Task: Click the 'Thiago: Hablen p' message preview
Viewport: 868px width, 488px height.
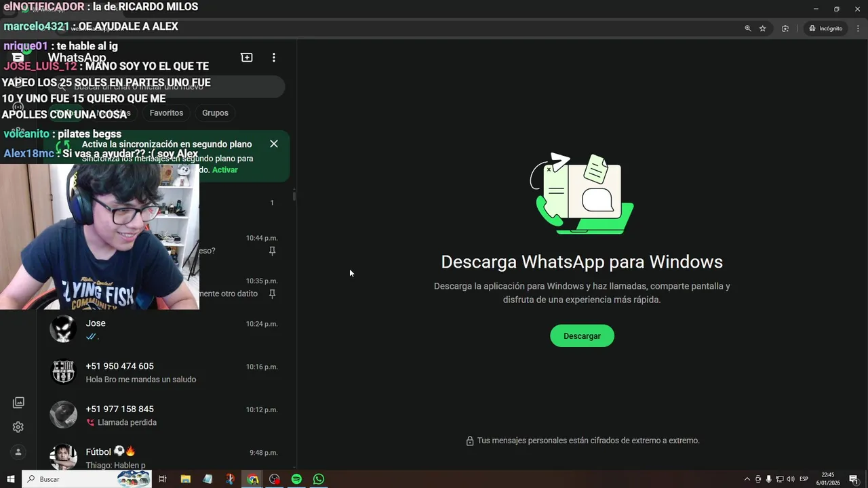Action: tap(115, 465)
